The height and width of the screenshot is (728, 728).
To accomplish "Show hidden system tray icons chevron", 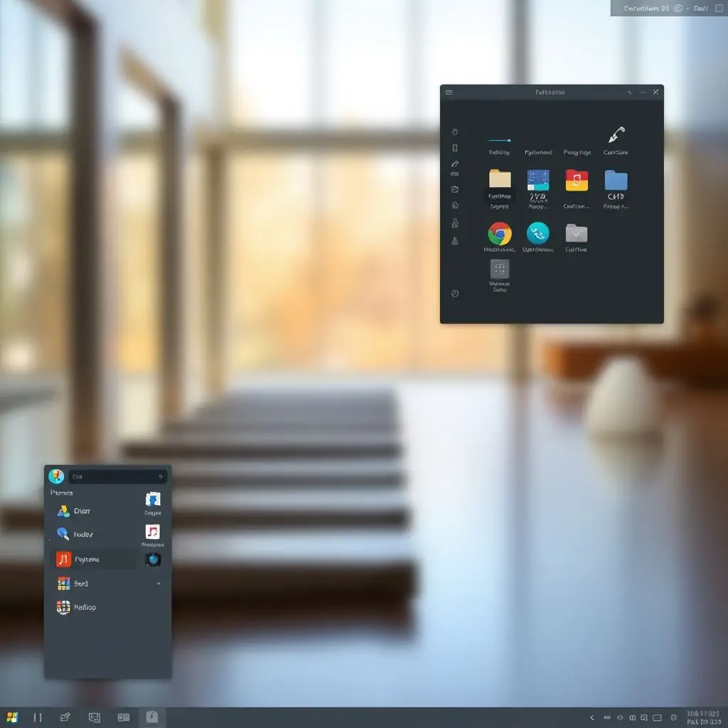I will coord(591,718).
